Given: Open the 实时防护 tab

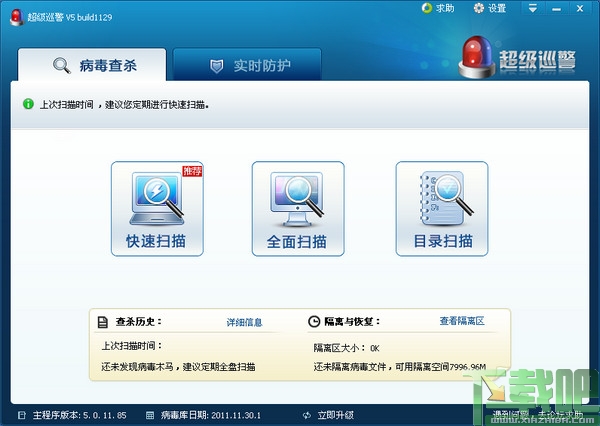Looking at the screenshot, I should coord(247,65).
